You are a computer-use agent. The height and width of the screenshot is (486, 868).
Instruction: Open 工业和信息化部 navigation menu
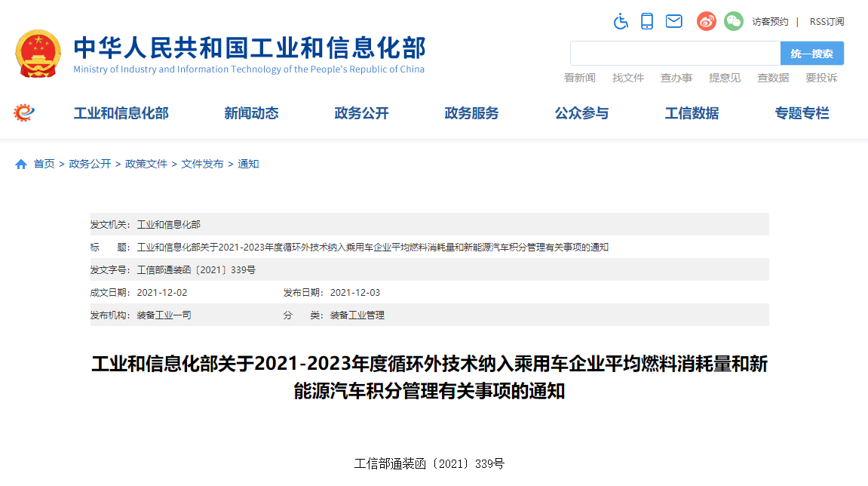pyautogui.click(x=121, y=114)
